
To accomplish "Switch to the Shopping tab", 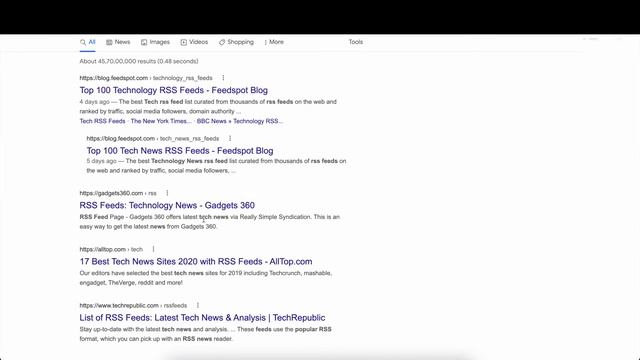I will [x=236, y=42].
